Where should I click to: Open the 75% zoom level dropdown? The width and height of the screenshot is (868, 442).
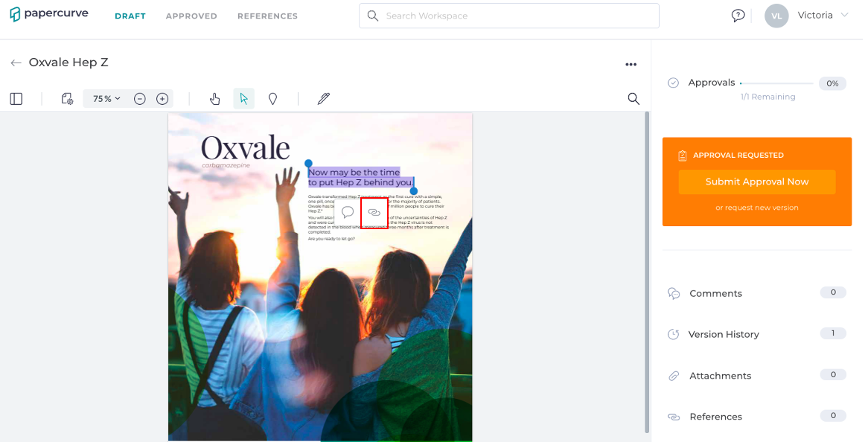tap(106, 99)
